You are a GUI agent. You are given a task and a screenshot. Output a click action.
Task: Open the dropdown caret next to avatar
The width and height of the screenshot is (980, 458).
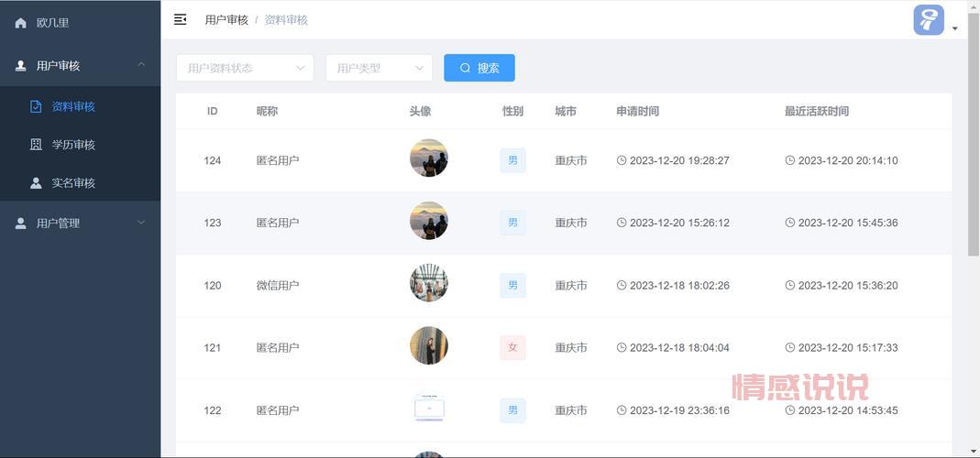click(x=955, y=28)
